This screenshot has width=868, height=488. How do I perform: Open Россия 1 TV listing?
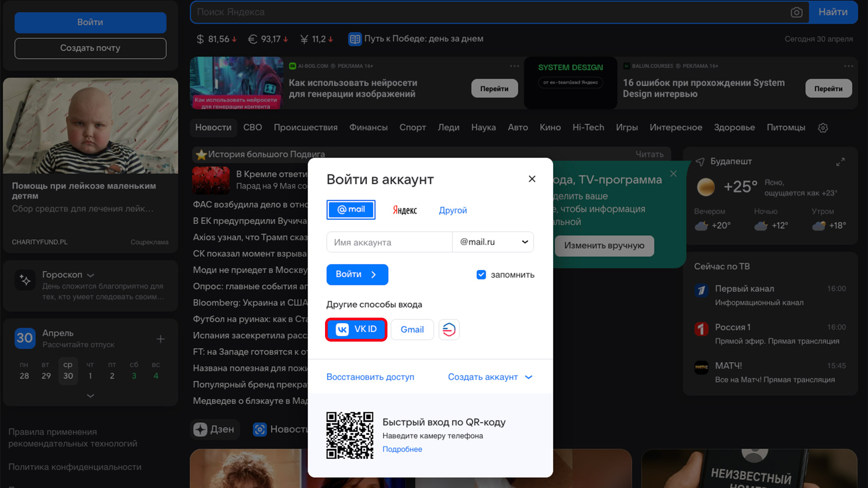[770, 334]
